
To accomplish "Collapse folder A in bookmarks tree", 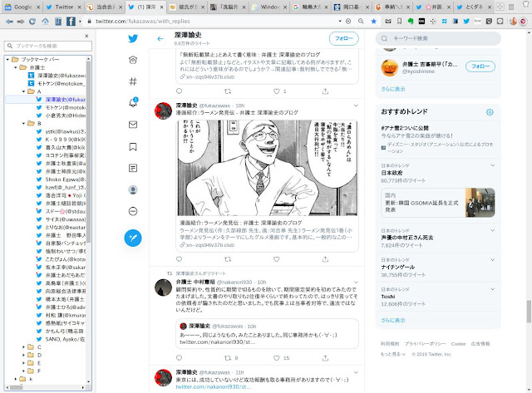I will pyautogui.click(x=23, y=91).
